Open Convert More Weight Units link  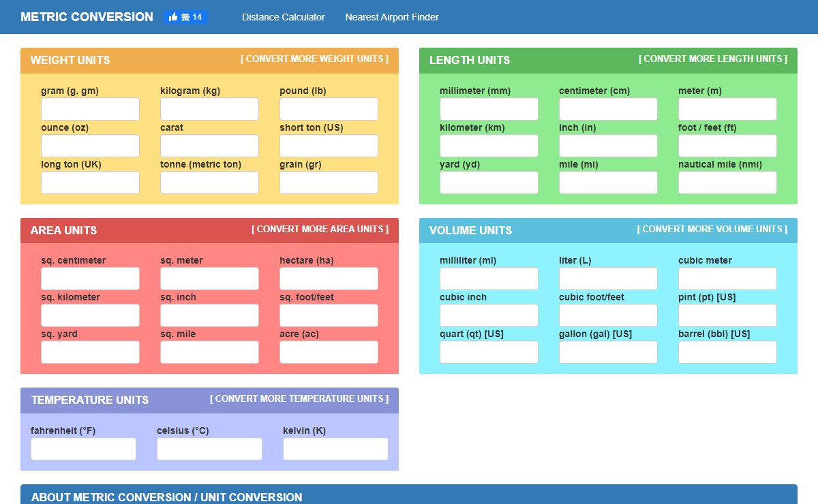point(314,59)
